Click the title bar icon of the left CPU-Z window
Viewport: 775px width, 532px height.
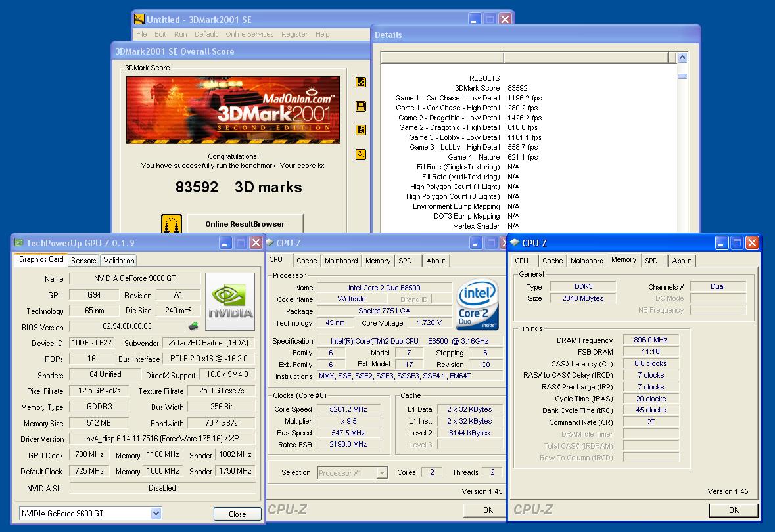point(270,242)
